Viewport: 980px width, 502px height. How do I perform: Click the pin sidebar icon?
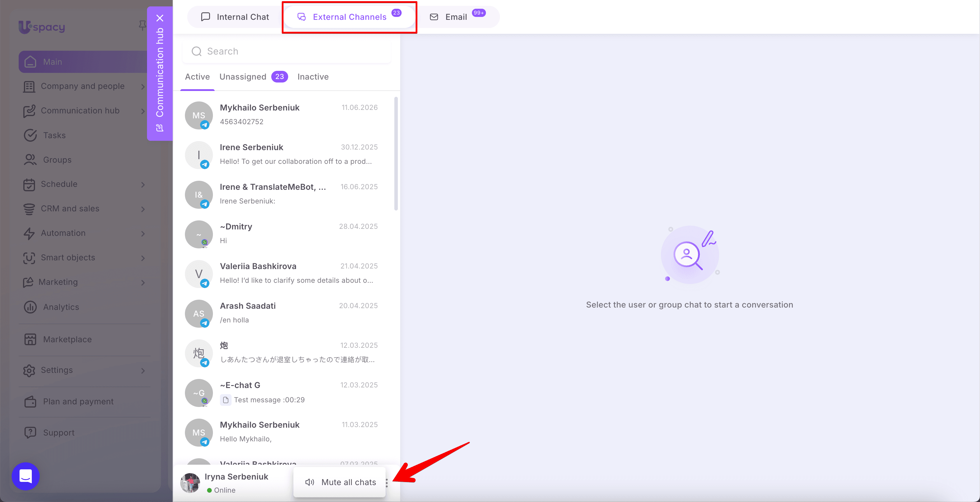(x=142, y=25)
